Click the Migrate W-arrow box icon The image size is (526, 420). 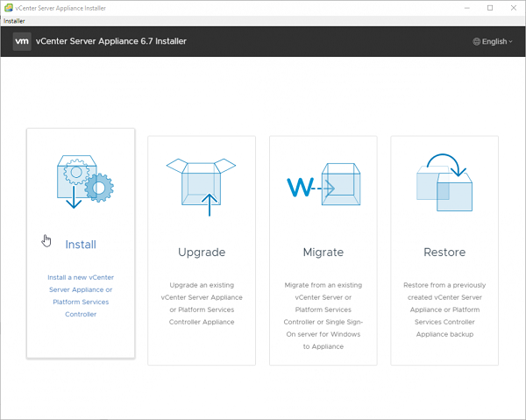[x=323, y=184]
